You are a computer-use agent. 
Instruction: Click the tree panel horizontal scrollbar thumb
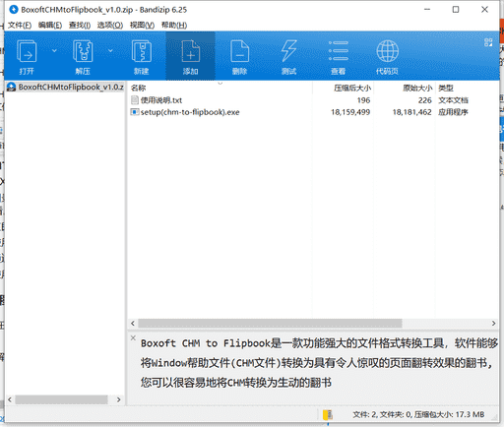click(61, 399)
